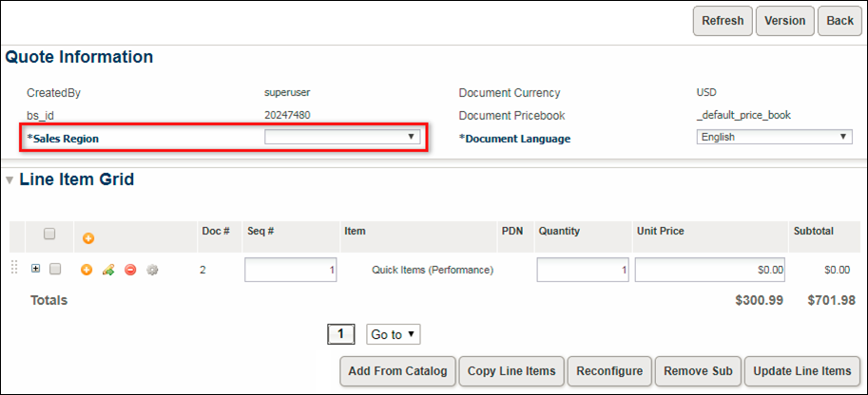The width and height of the screenshot is (868, 395).
Task: Click the add line item icon in the grid header
Action: click(88, 238)
